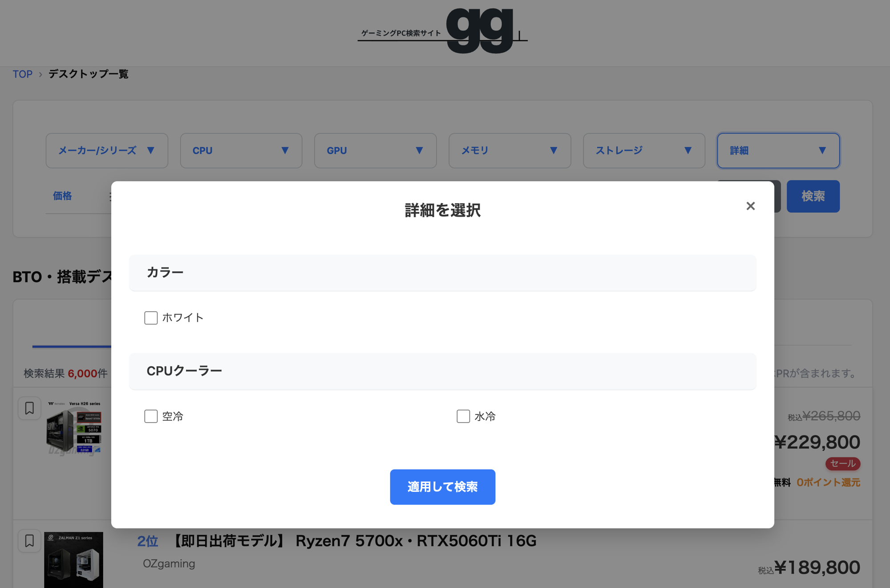Bookmark the ZALMAN Z1 series product
Image resolution: width=890 pixels, height=588 pixels.
(x=29, y=540)
